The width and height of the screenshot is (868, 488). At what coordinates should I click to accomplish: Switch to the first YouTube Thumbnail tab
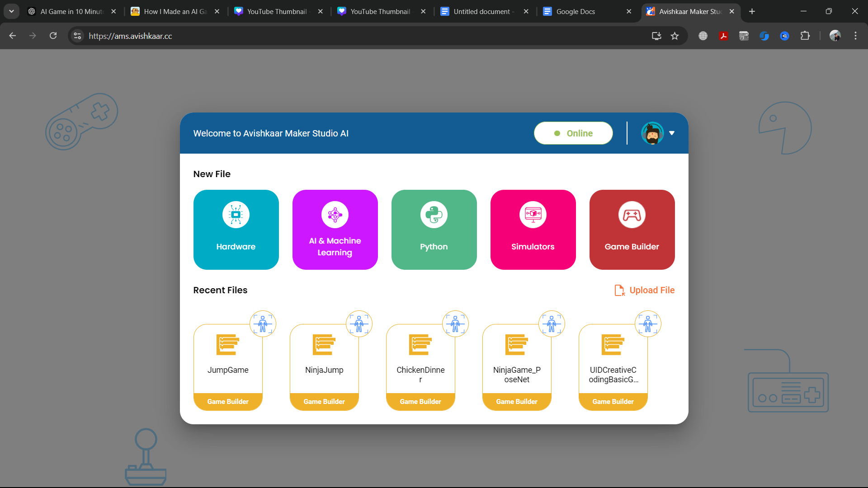click(x=278, y=12)
